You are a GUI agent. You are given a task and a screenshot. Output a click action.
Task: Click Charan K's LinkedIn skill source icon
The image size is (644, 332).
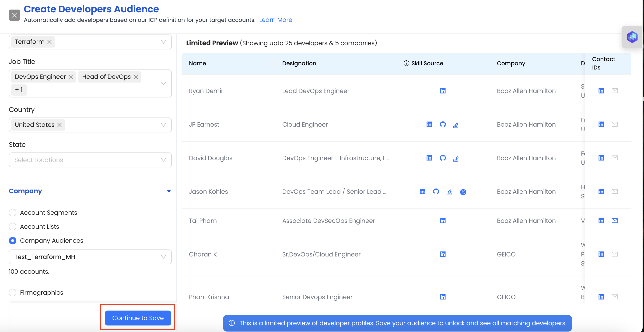click(442, 254)
